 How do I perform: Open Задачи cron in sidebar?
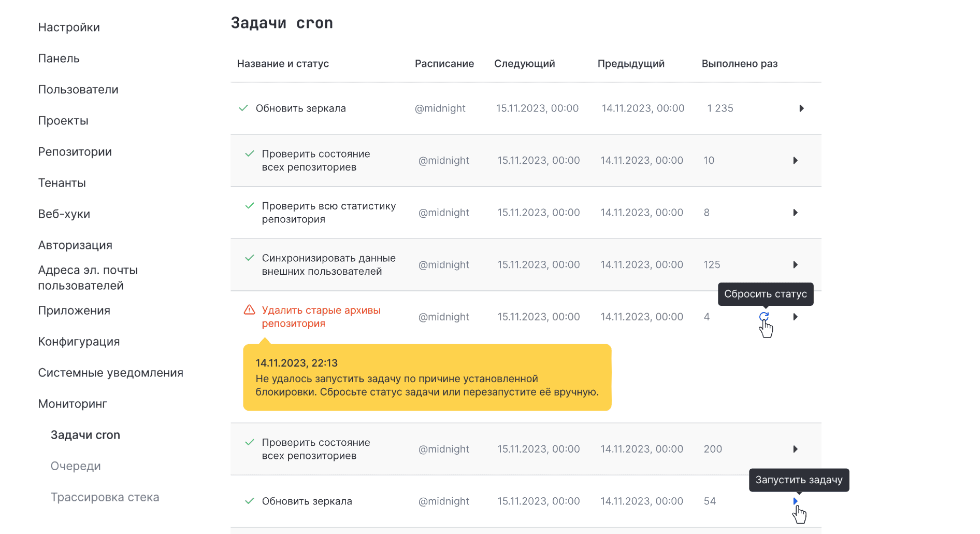pos(85,435)
